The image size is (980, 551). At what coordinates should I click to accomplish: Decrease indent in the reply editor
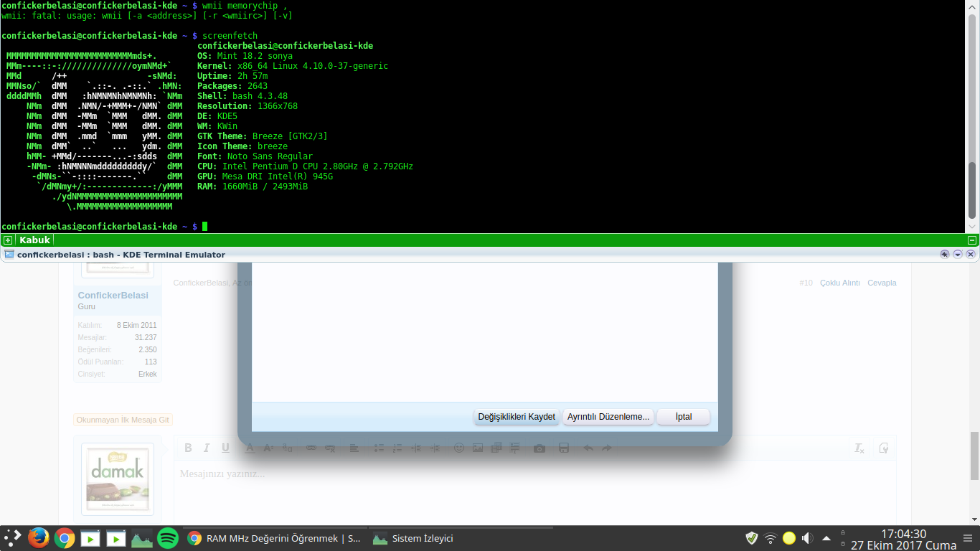pyautogui.click(x=416, y=448)
